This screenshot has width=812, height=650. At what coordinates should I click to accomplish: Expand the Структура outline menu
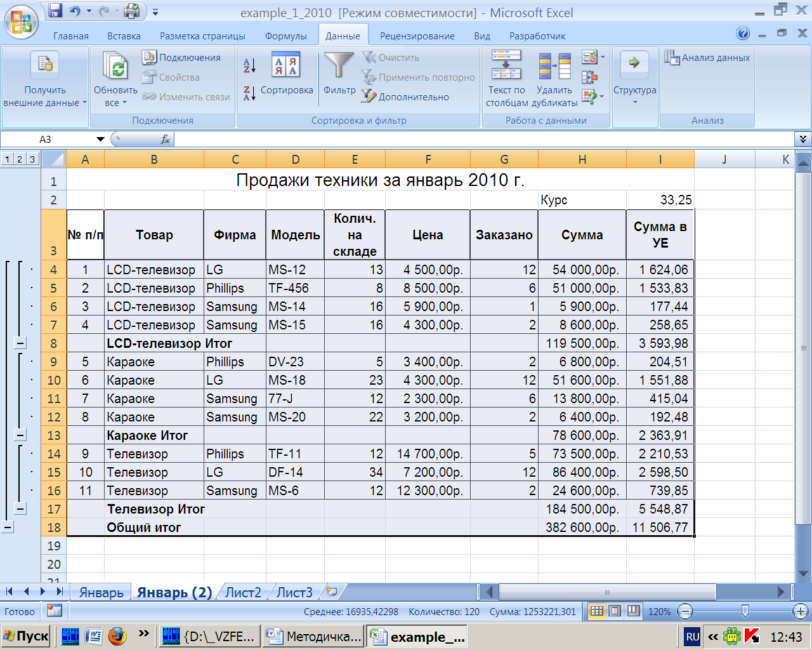[x=634, y=79]
